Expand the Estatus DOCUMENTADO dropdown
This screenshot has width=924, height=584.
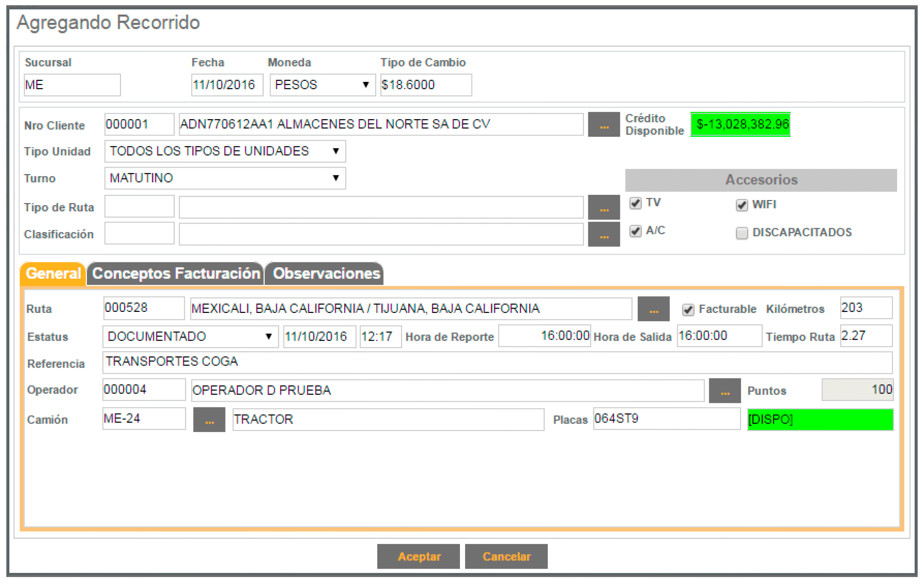tap(190, 337)
